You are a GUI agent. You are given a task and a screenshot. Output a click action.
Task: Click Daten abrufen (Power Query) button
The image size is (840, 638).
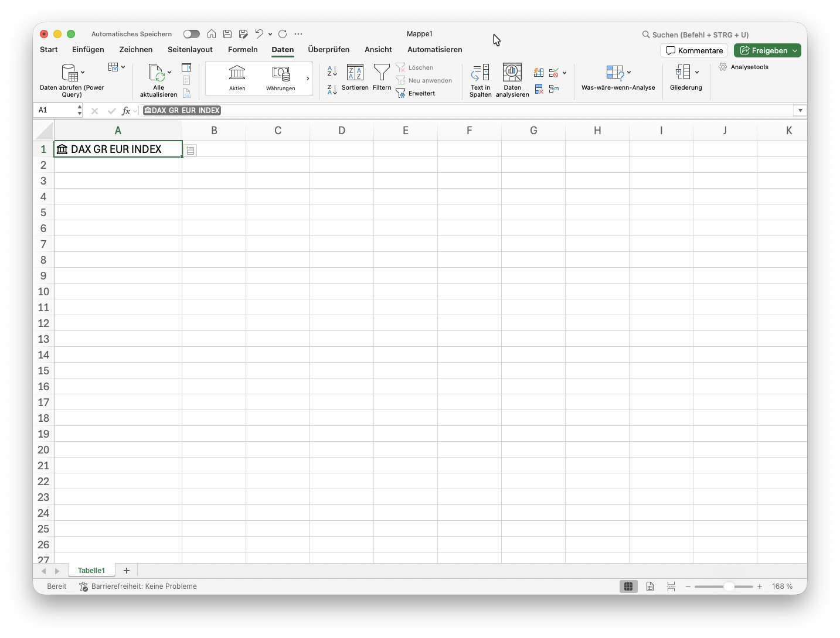72,81
